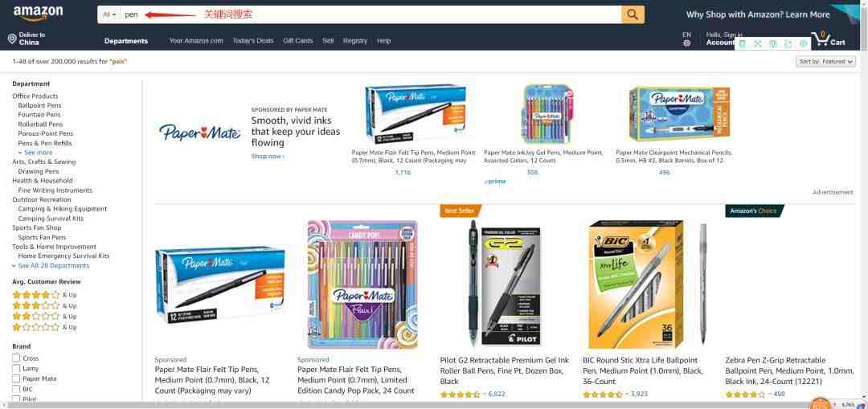The height and width of the screenshot is (409, 868).
Task: Open the All category dropdown in search bar
Action: [109, 14]
